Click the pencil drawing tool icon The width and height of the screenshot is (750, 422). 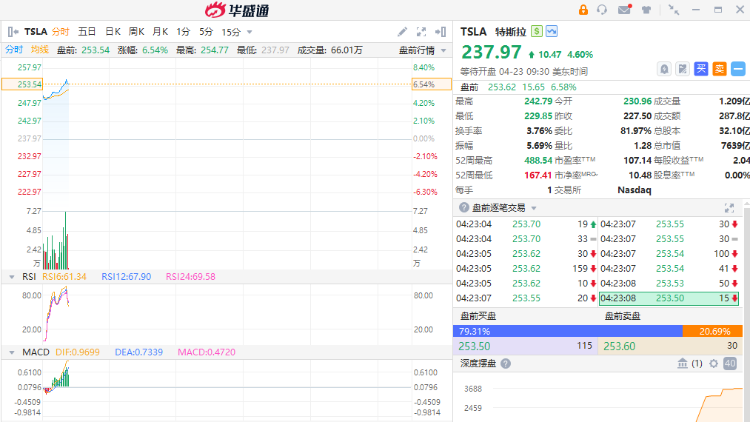pyautogui.click(x=402, y=32)
